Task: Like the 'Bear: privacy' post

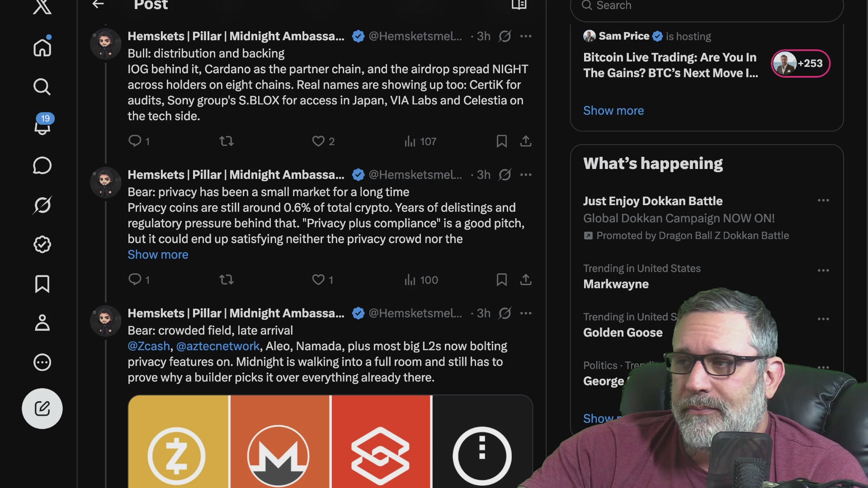Action: [323, 280]
